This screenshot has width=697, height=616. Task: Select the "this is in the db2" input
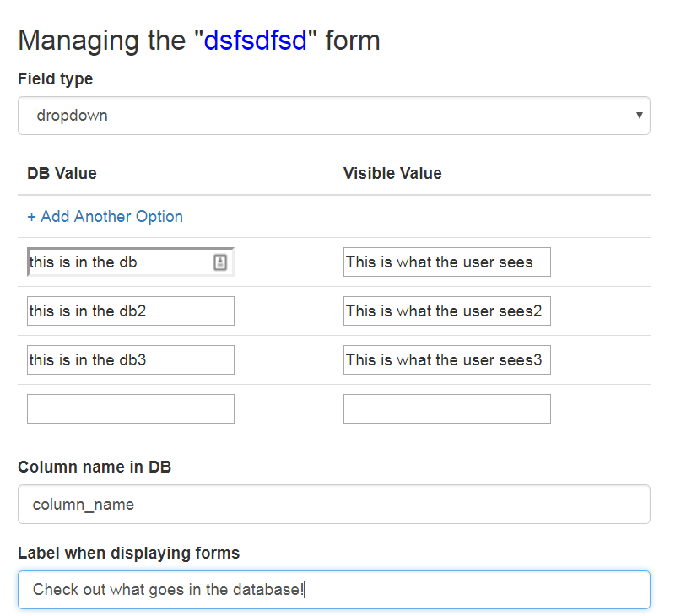point(130,311)
